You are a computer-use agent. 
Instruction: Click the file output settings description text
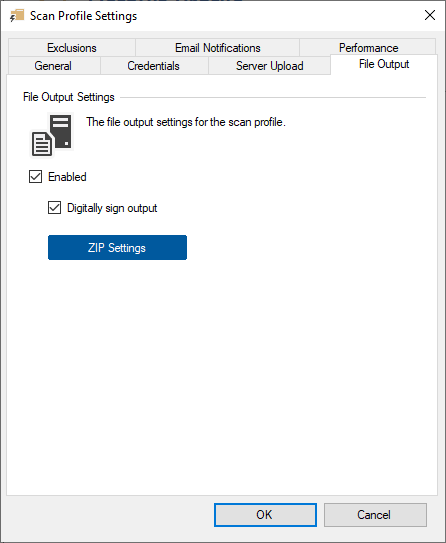click(186, 122)
